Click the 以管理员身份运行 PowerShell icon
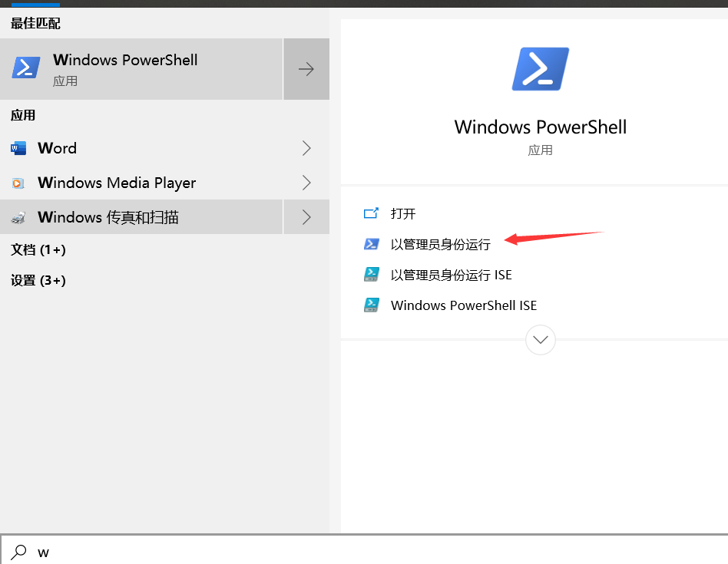Viewport: 728px width, 564px height. pos(372,244)
